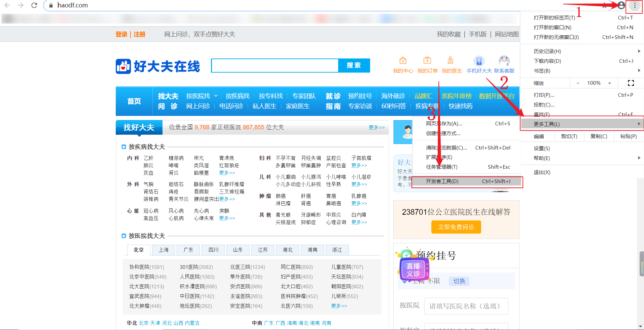Select 打开新的无痕窗口(I) menu item

tap(582, 37)
